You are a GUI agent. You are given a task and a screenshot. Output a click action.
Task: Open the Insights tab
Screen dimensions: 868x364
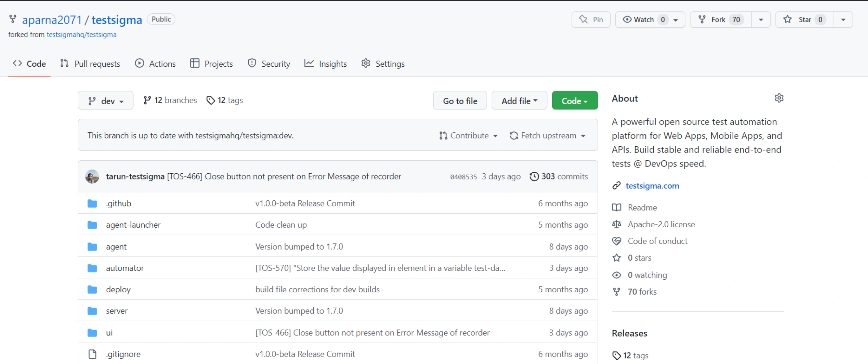click(x=325, y=64)
